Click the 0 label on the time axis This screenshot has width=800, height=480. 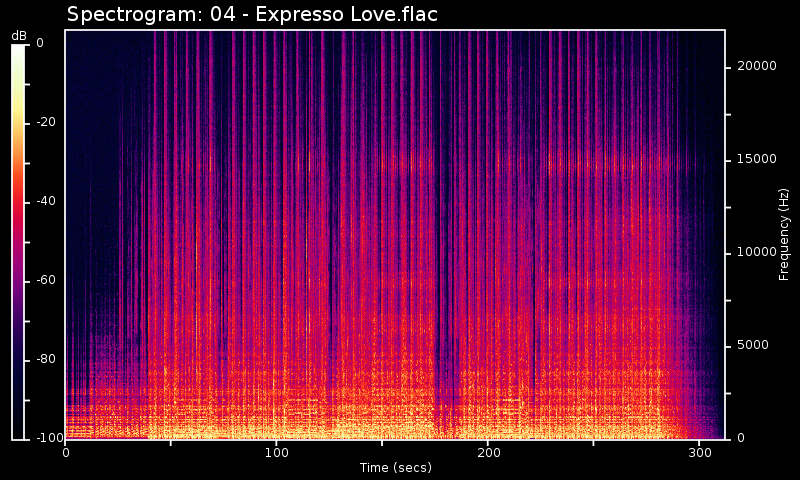[66, 453]
